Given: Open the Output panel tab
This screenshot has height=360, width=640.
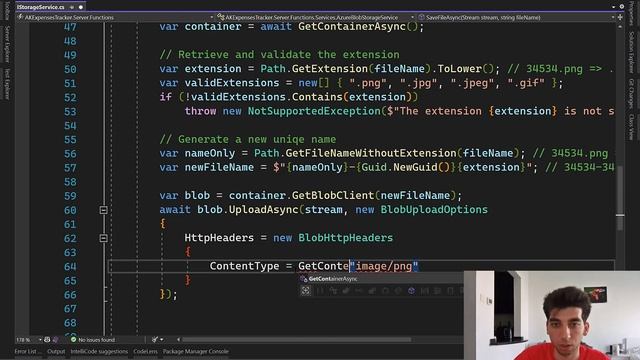Looking at the screenshot, I should tap(56, 351).
